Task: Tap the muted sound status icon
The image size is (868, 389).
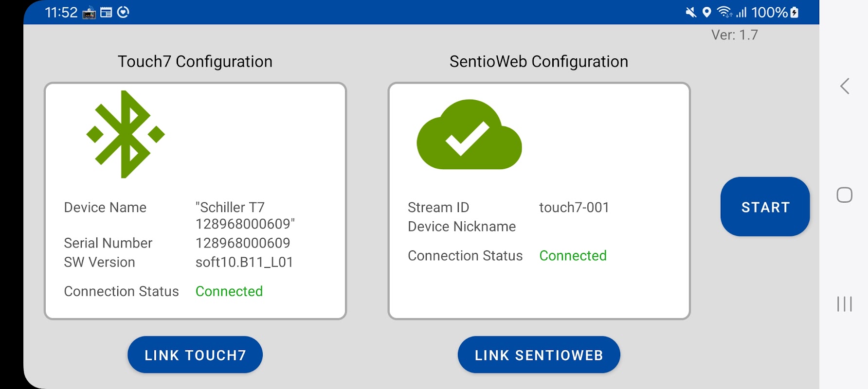Action: (691, 12)
